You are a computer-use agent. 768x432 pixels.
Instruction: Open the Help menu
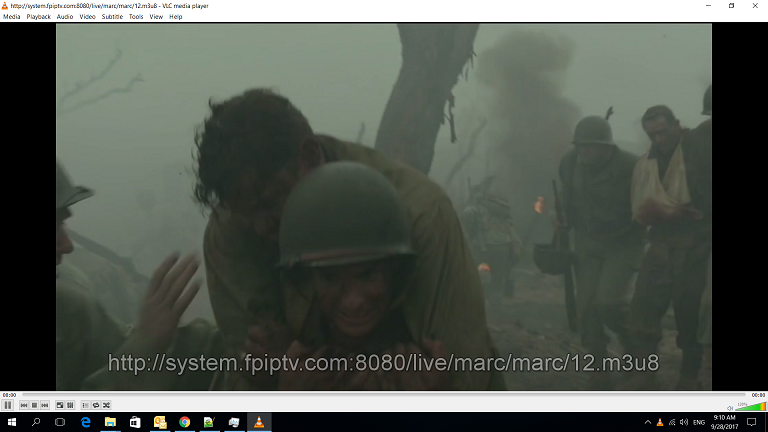click(175, 17)
